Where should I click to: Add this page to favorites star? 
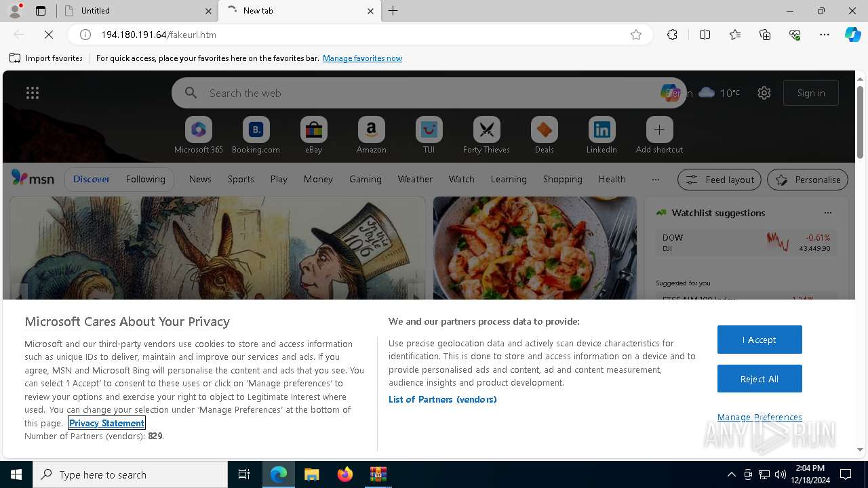click(x=636, y=35)
